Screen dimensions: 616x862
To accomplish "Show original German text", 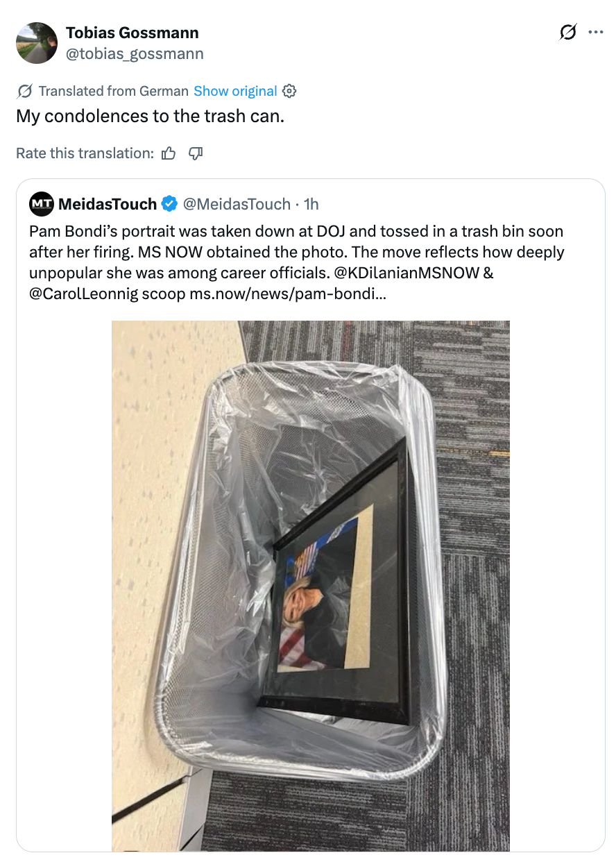I will click(x=235, y=91).
